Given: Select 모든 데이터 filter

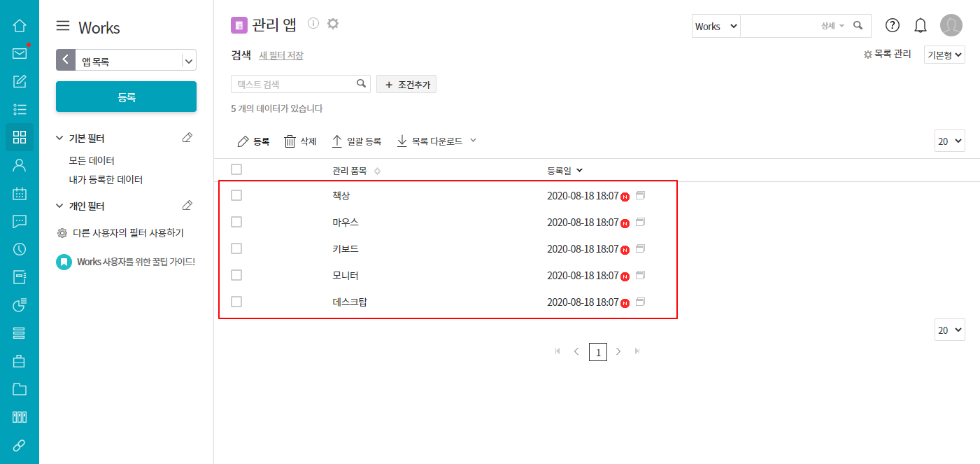Looking at the screenshot, I should coord(92,161).
